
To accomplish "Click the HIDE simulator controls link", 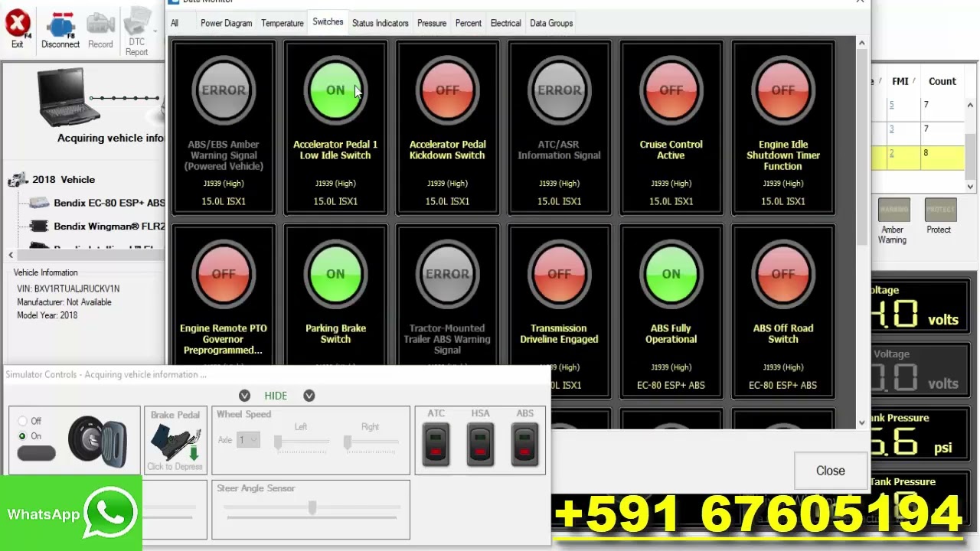I will [276, 396].
